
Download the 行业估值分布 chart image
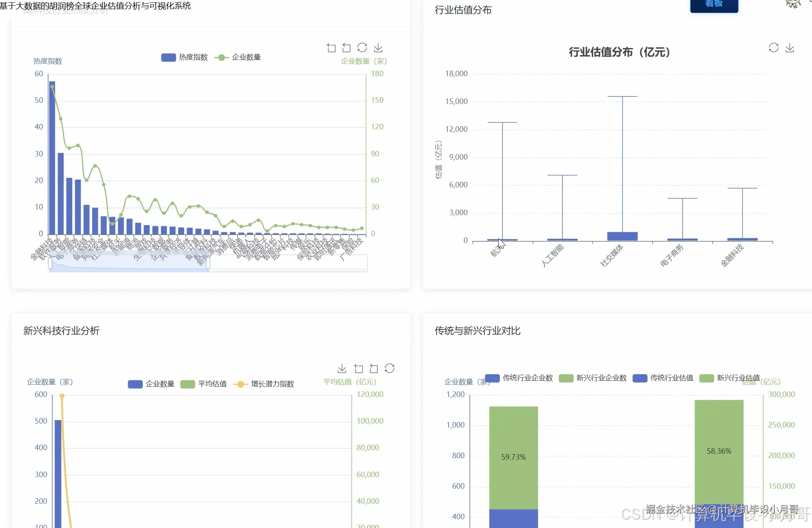pyautogui.click(x=790, y=48)
